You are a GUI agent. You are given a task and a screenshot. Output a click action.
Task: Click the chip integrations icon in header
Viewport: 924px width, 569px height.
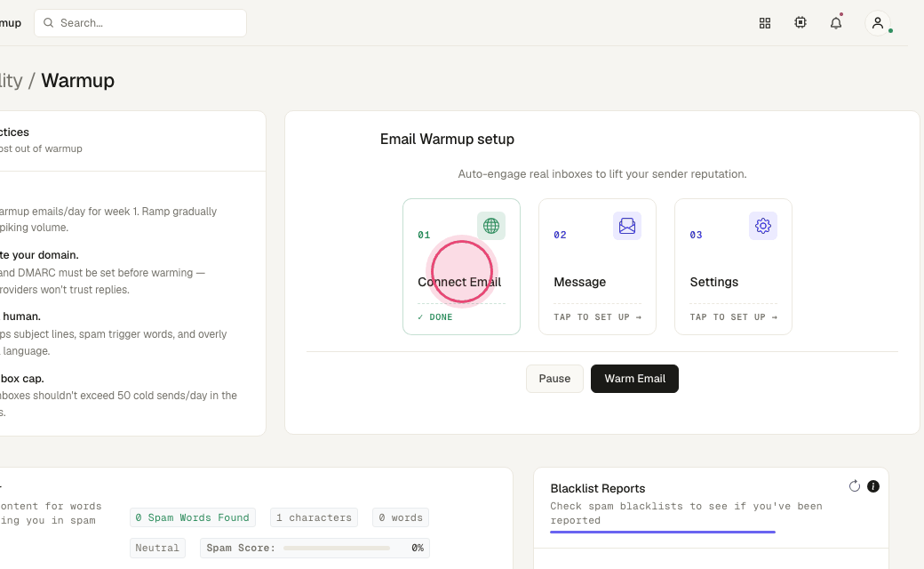[x=801, y=22]
